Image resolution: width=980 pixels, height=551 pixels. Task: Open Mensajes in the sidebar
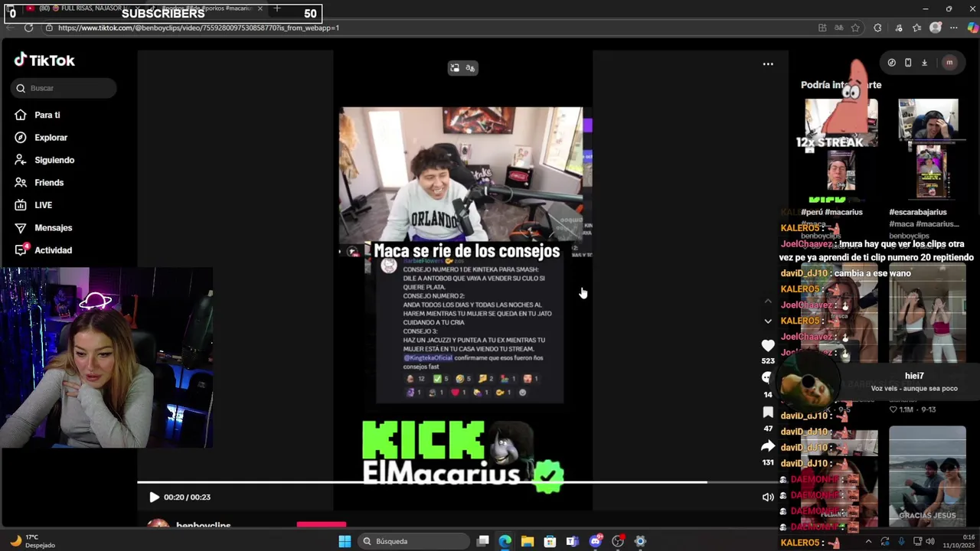[53, 228]
